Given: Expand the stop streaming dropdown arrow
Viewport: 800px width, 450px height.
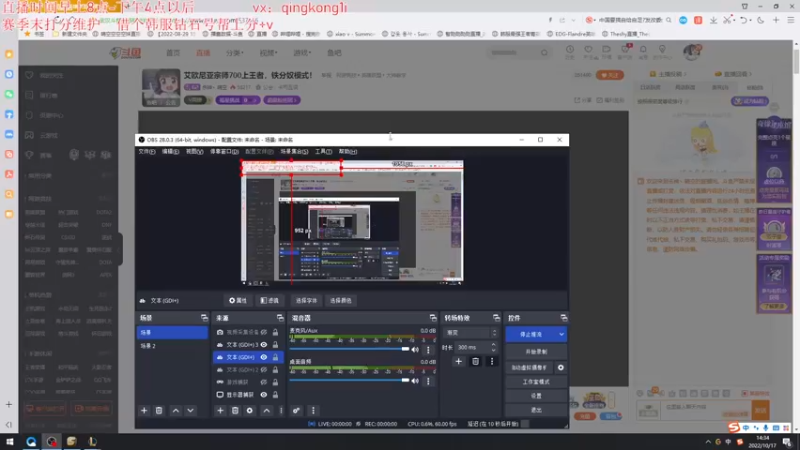Looking at the screenshot, I should tap(562, 334).
